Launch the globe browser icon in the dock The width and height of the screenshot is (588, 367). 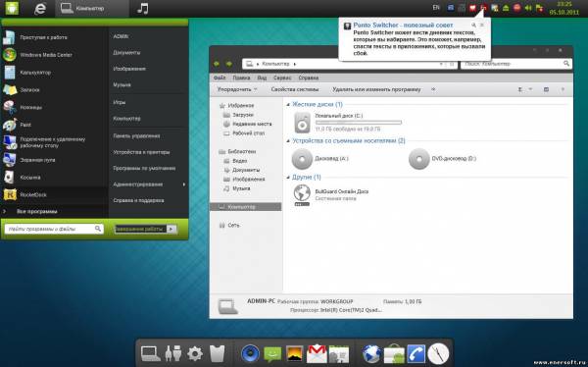coord(371,353)
